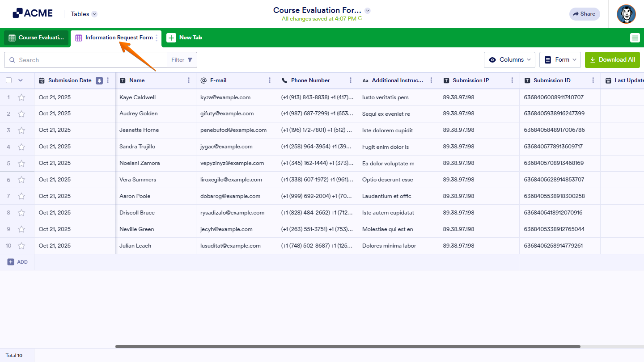Screen dimensions: 644x362
Task: Star row 3 for Jeanette Horne
Action: tap(21, 130)
